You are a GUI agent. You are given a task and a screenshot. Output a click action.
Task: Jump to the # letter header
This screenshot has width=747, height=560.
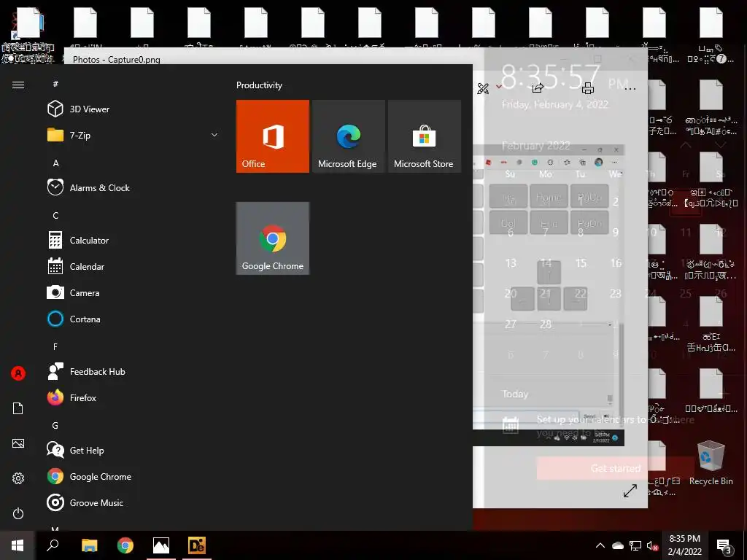click(x=55, y=84)
